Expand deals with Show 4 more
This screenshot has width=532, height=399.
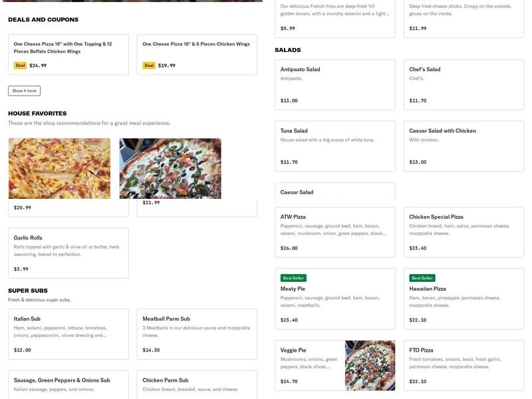(24, 91)
